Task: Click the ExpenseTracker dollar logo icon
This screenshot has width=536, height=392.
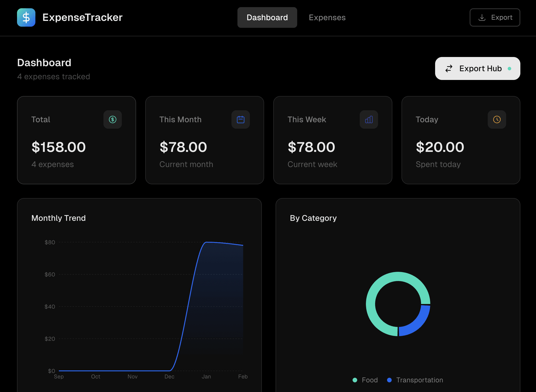Action: 26,17
